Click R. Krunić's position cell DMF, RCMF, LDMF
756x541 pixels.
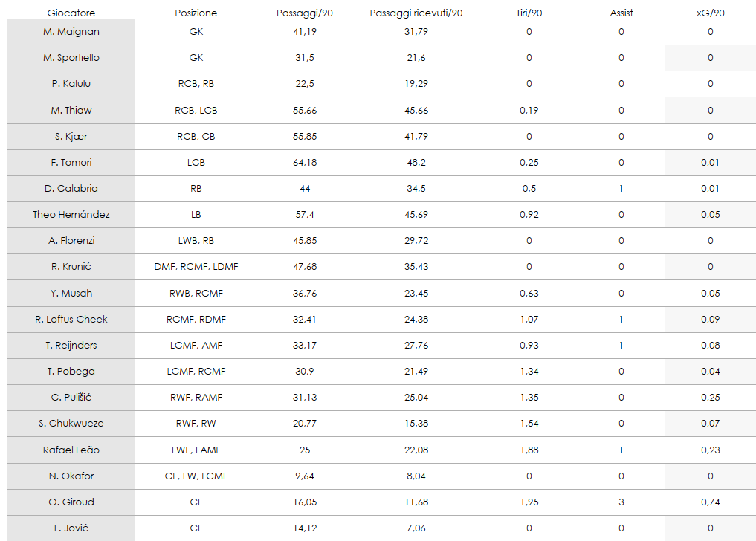tap(196, 267)
